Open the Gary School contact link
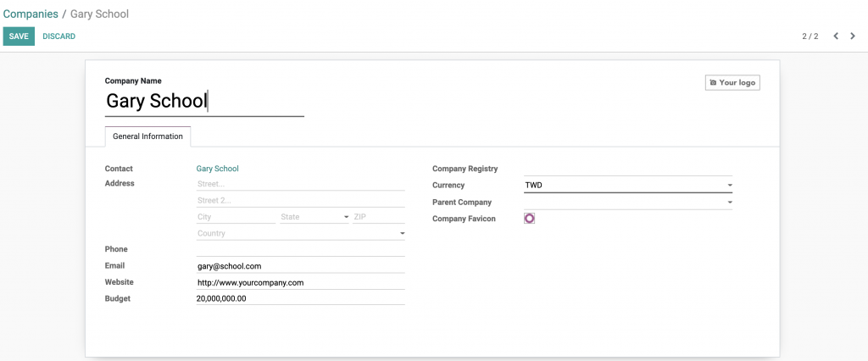The image size is (868, 361). (217, 169)
